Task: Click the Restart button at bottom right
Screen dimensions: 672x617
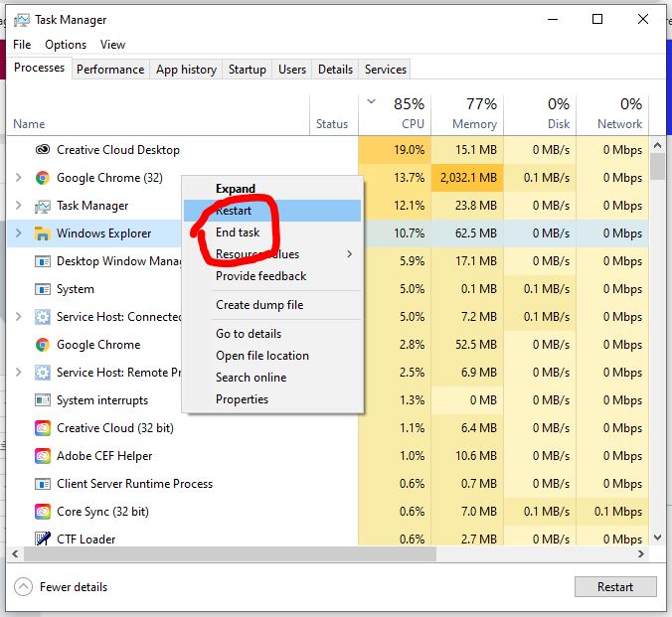Action: pos(615,586)
